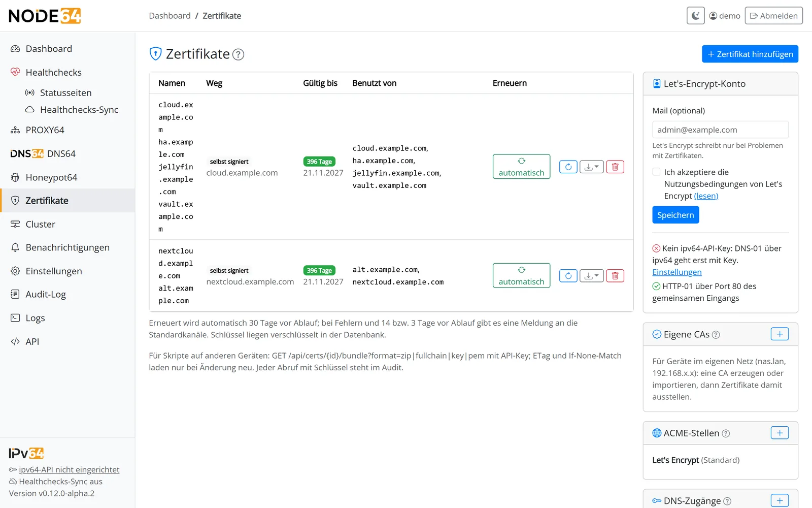Save the Let's Encrypt account with Speichern
812x508 pixels.
click(x=675, y=215)
